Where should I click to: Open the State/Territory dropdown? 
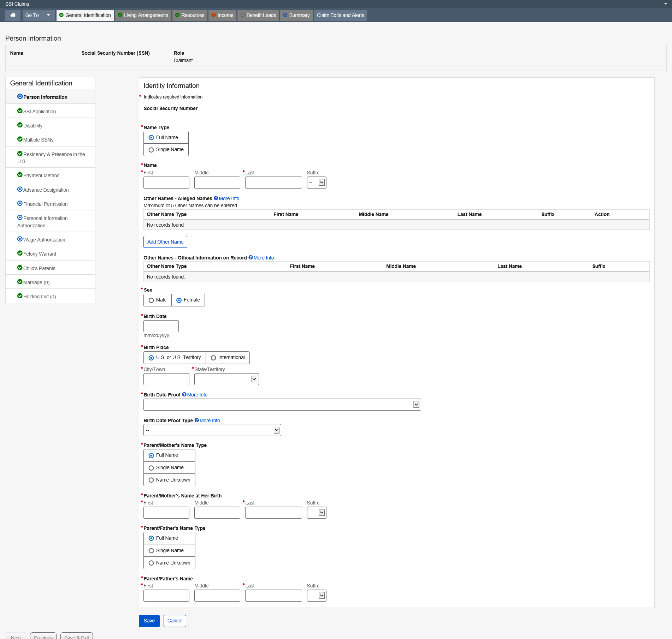[x=226, y=379]
